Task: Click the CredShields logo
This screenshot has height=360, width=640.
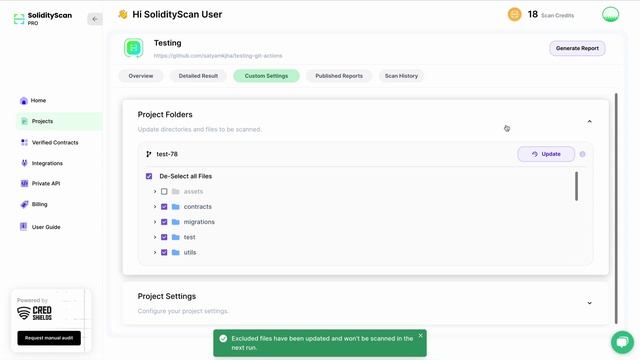Action: (x=34, y=313)
